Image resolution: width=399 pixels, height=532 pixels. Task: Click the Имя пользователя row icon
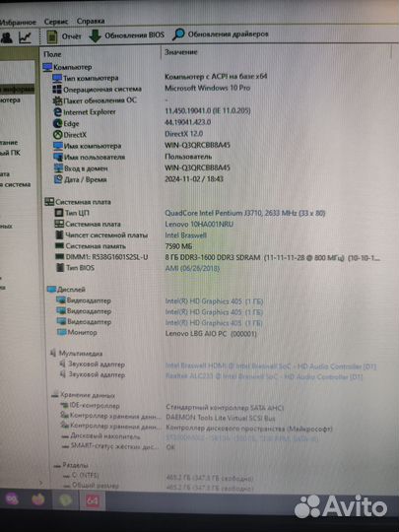pyautogui.click(x=58, y=157)
